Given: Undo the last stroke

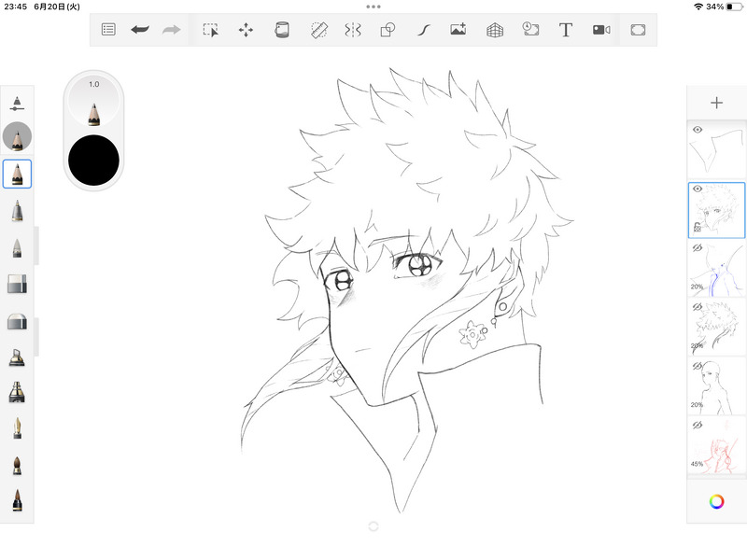Looking at the screenshot, I should (140, 30).
